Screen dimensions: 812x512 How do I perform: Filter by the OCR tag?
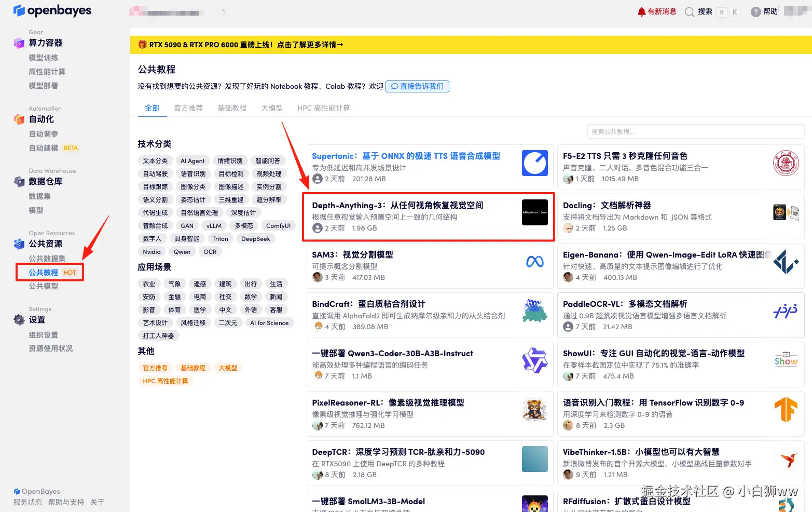[x=210, y=252]
